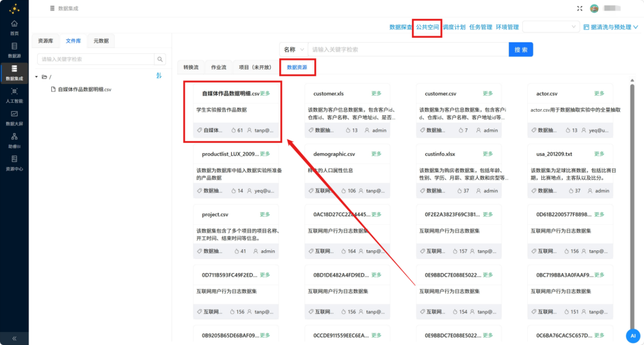Click the tag icon on customer.xls card
This screenshot has width=644, height=345.
point(311,131)
